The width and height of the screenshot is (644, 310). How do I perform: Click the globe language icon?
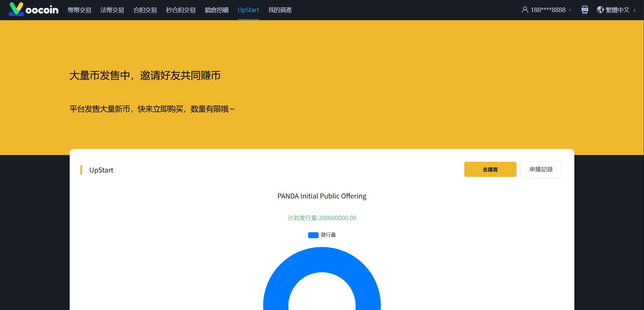click(600, 10)
